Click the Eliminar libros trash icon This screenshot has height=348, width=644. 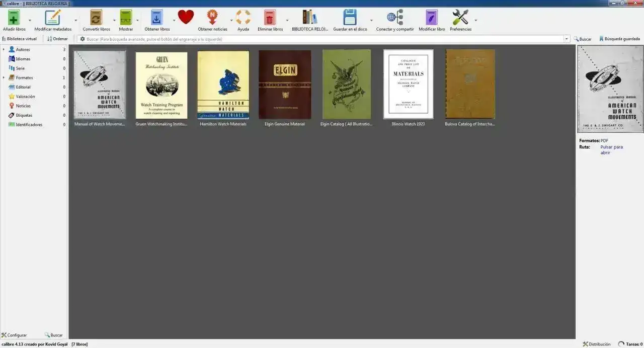coord(270,18)
